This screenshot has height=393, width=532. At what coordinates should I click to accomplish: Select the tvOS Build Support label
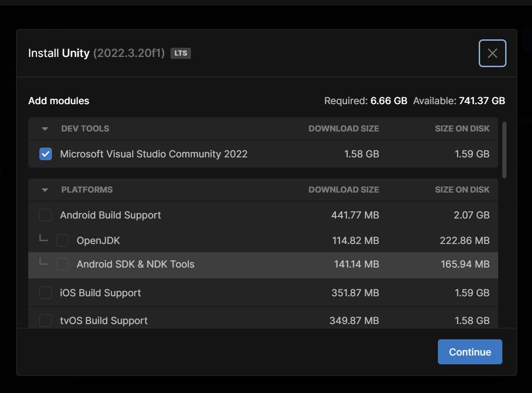click(104, 321)
